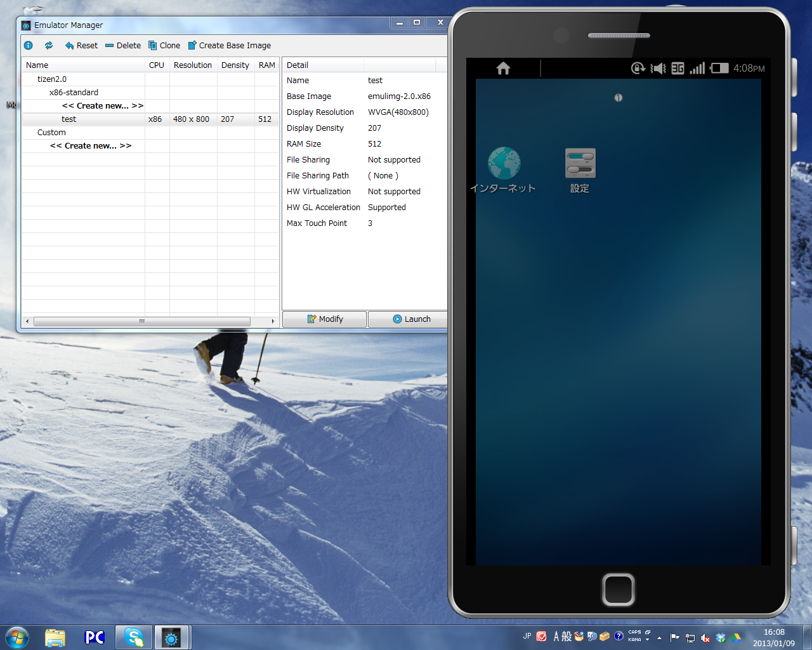Clone the selected emulator

click(x=164, y=46)
